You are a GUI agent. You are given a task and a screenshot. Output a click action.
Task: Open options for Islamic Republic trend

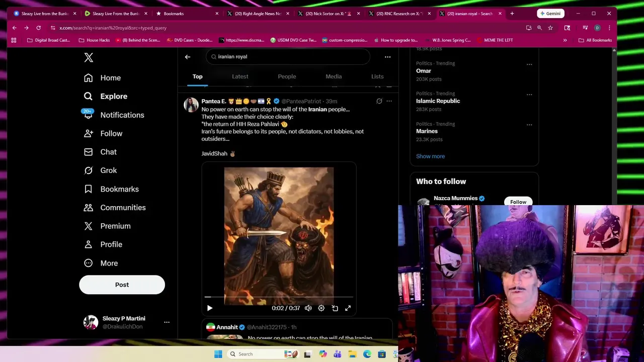click(529, 95)
